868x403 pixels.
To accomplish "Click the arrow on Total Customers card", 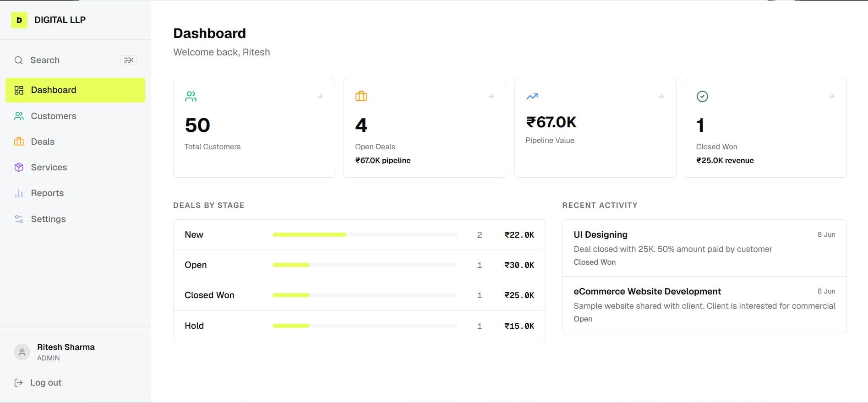I will coord(320,96).
